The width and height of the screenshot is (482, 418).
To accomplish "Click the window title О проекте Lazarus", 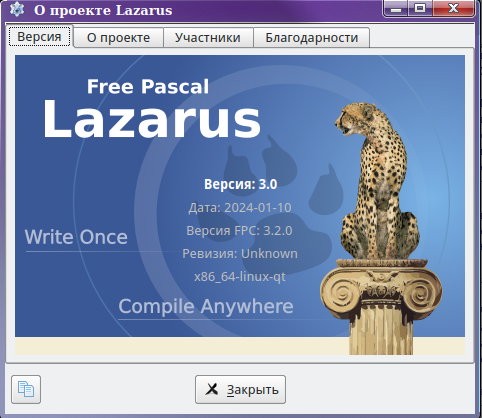I will 103,10.
